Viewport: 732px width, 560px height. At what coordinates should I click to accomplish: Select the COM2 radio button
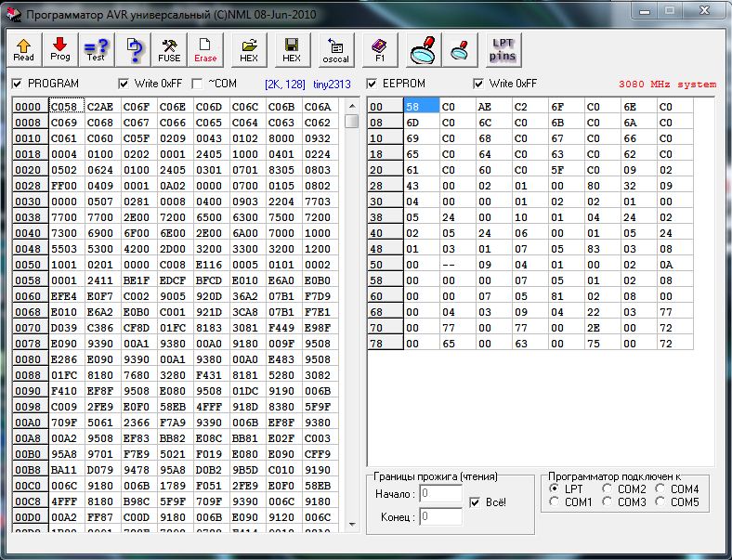click(608, 488)
